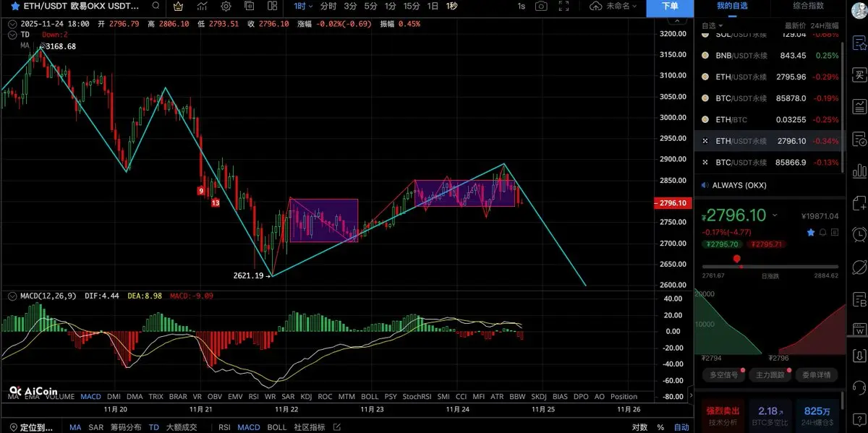
Task: Open the symbol search magnifier icon
Action: (156, 6)
